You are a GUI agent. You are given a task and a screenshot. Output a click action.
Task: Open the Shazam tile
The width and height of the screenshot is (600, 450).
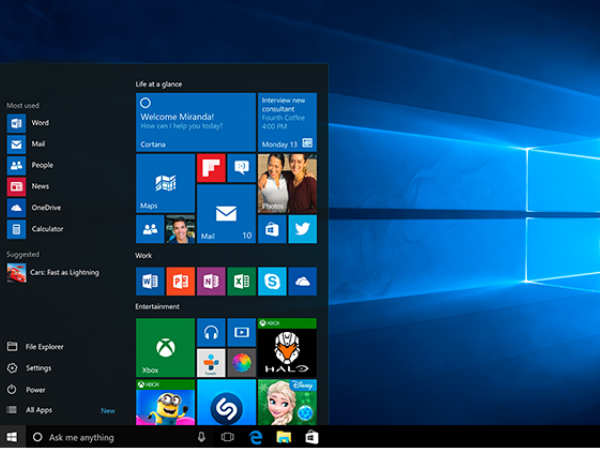(225, 402)
